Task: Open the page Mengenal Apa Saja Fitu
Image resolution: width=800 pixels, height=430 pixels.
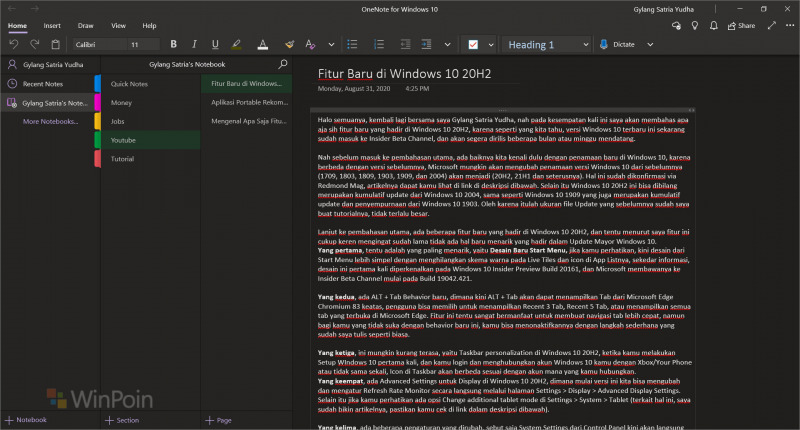Action: [246, 121]
